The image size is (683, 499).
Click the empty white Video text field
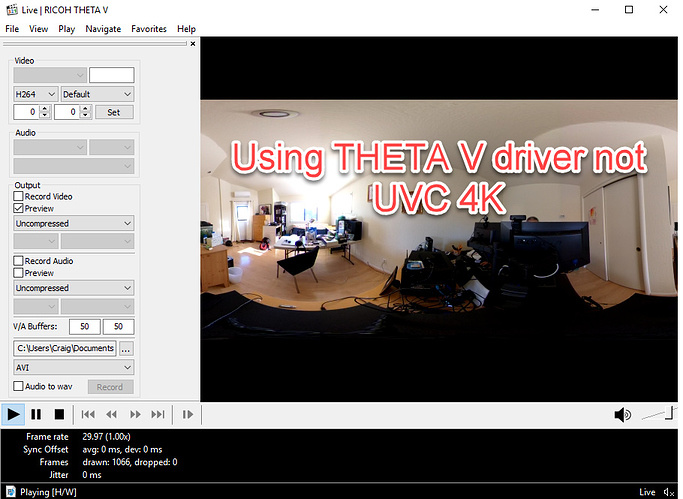pyautogui.click(x=112, y=75)
